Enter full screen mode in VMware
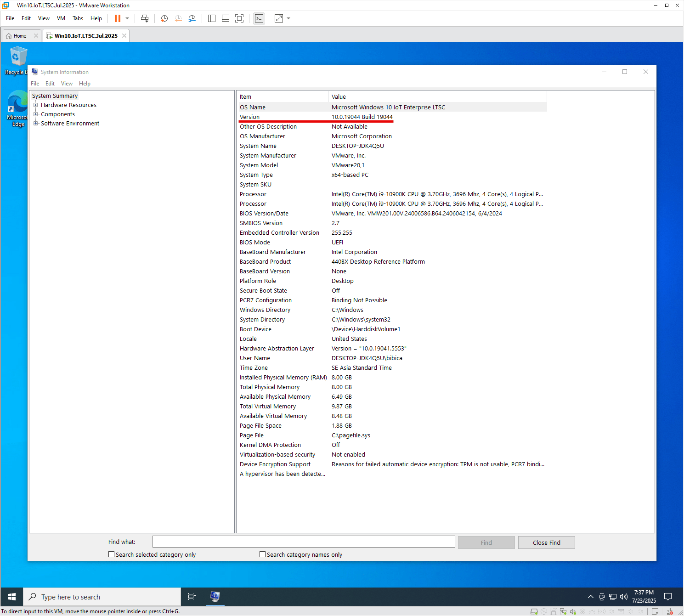Viewport: 684px width, 616px height. pos(239,18)
